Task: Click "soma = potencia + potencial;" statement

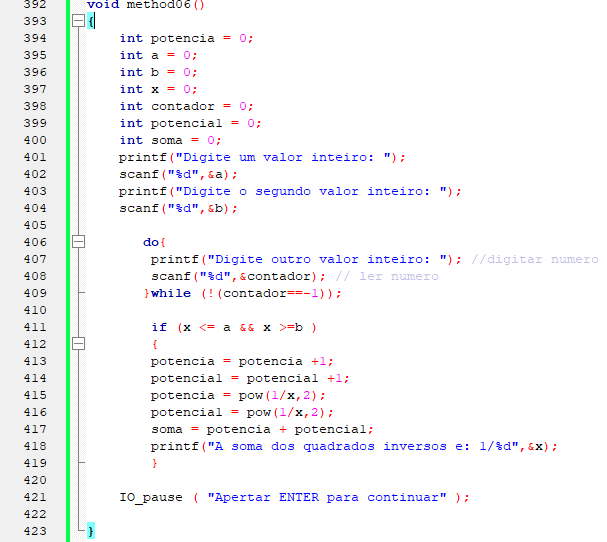Action: tap(262, 429)
